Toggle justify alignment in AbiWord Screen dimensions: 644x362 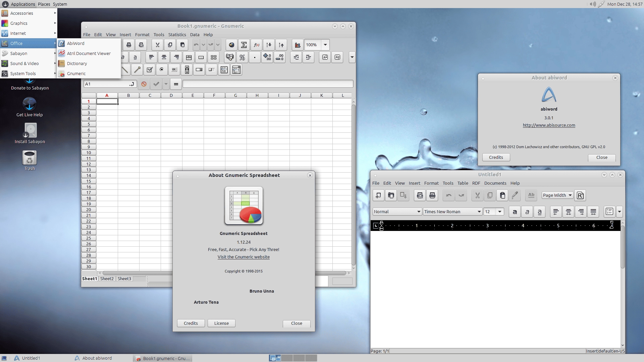[593, 212]
